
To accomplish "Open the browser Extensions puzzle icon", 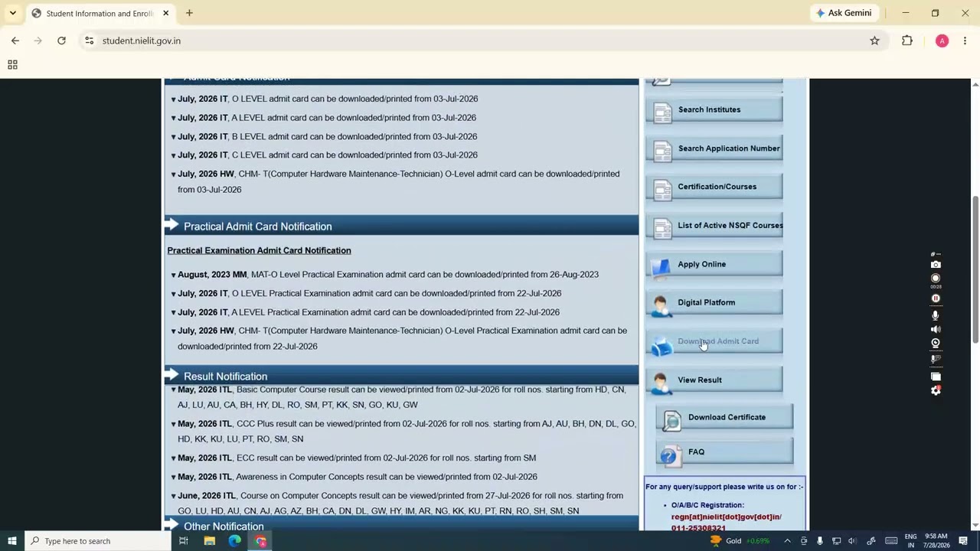I will [907, 41].
